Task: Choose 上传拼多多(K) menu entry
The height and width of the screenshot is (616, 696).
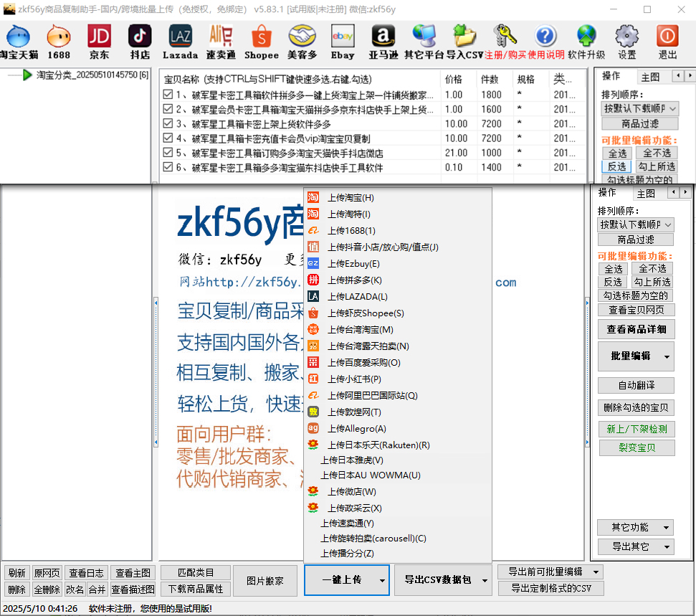Action: 398,280
